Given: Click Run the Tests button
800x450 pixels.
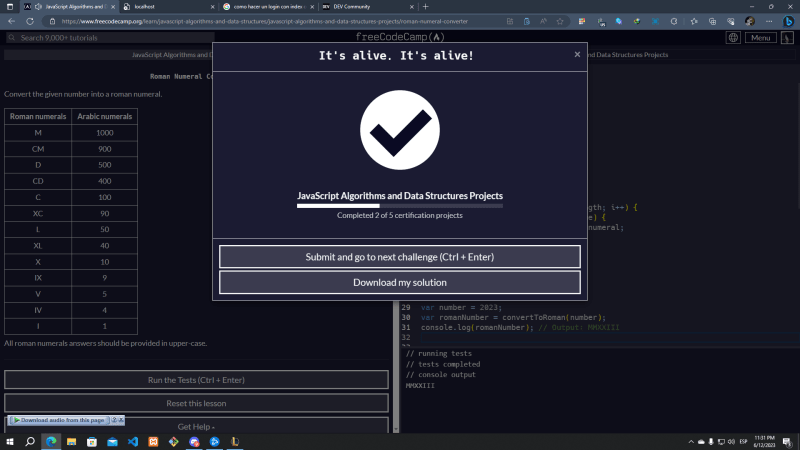Looking at the screenshot, I should pyautogui.click(x=196, y=380).
